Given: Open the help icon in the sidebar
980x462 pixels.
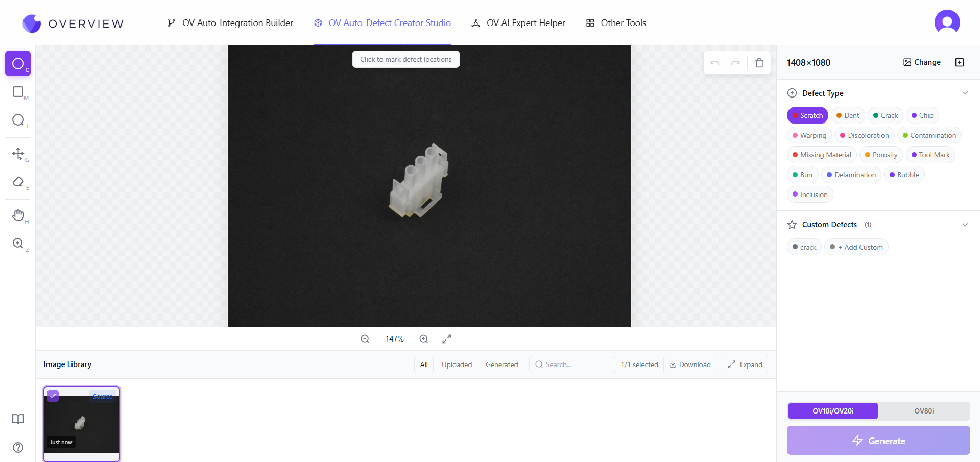Looking at the screenshot, I should coord(18,447).
